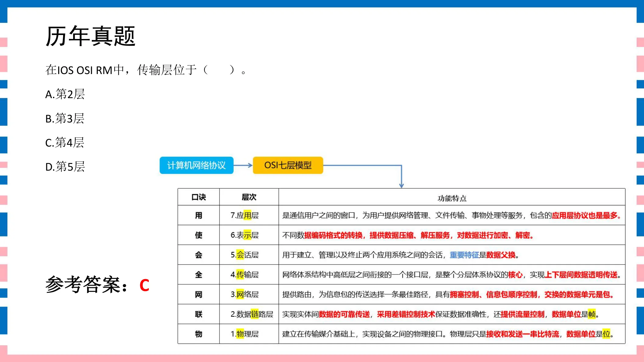Image resolution: width=644 pixels, height=362 pixels.
Task: Click the mnemonic cell 使
Action: coord(199,235)
